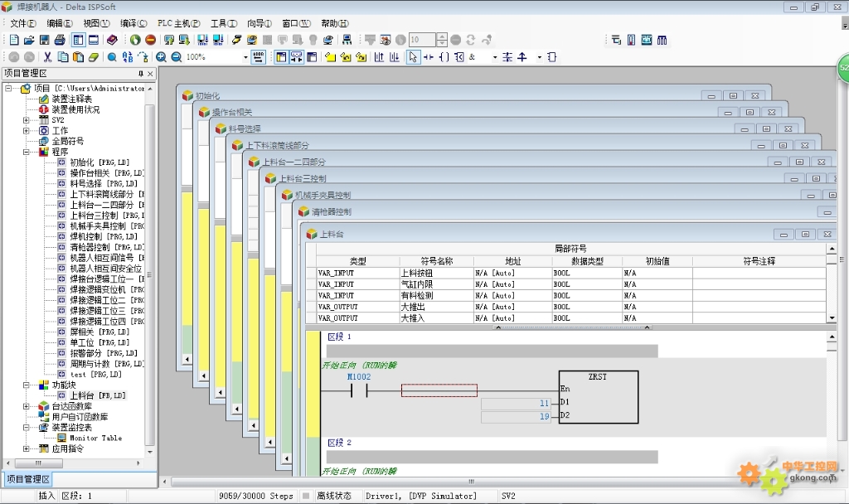The width and height of the screenshot is (849, 504).
Task: Open the zoom percentage dropdown
Action: [245, 57]
